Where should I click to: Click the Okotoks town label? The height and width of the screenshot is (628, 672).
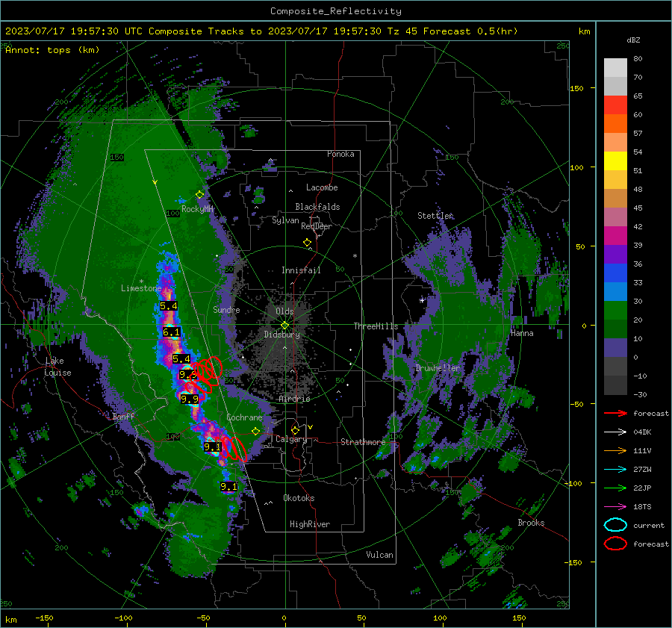(x=299, y=498)
